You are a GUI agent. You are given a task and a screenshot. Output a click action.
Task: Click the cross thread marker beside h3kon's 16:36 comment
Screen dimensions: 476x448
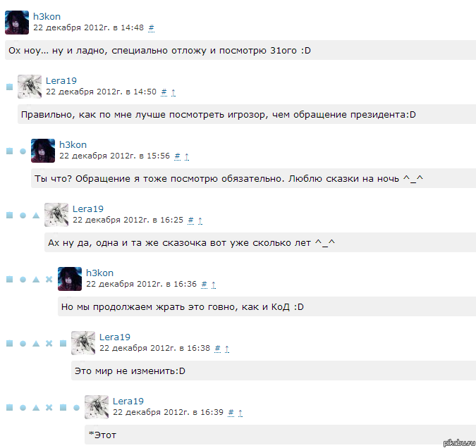pos(49,280)
